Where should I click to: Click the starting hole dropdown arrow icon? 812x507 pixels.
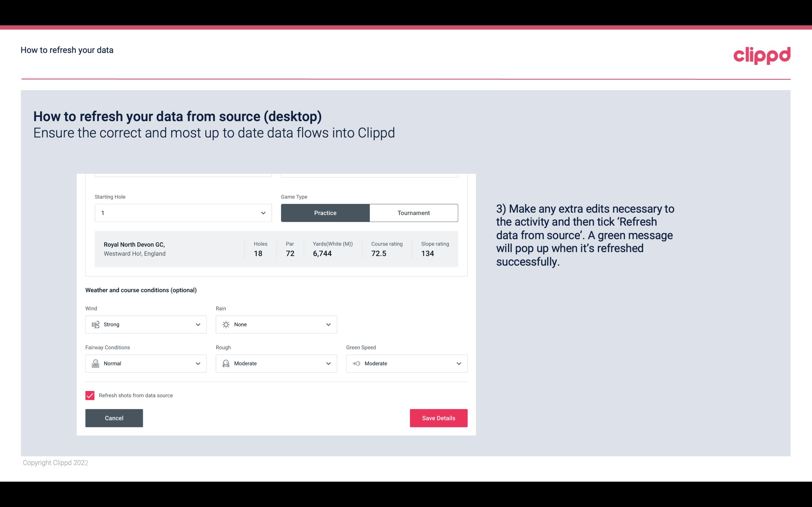pyautogui.click(x=263, y=213)
